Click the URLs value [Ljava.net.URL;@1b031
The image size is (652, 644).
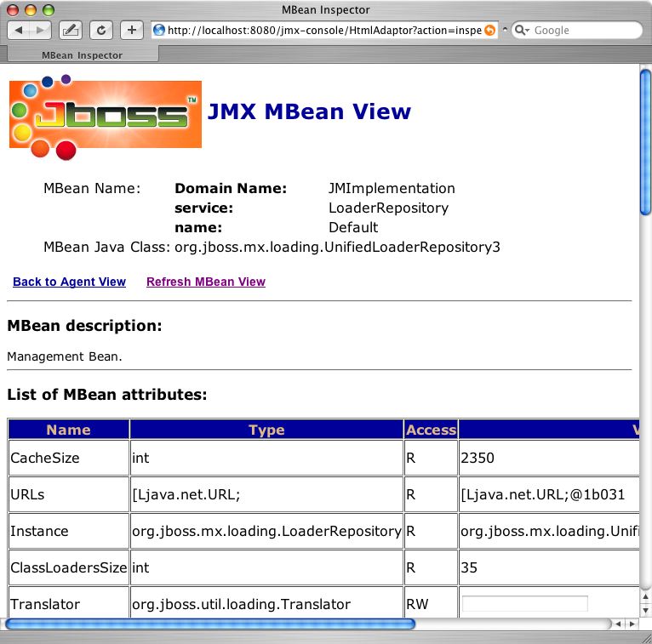[543, 494]
